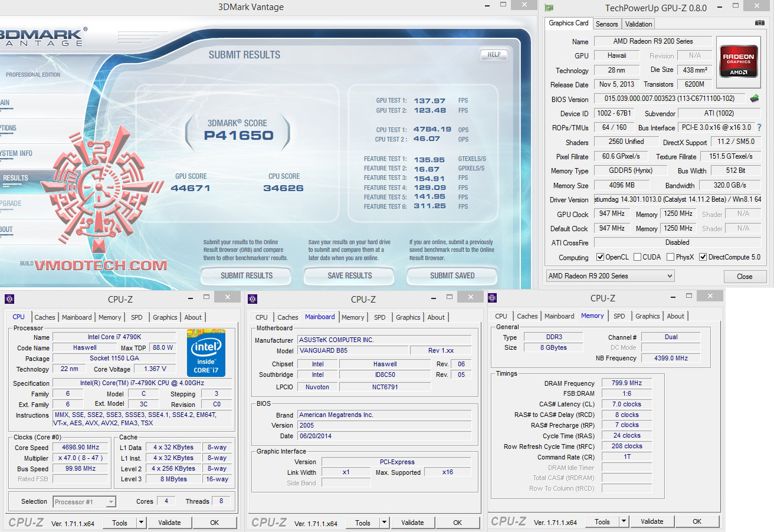This screenshot has width=774, height=532.
Task: Click the ATI CrossFire value Disabled
Action: [x=677, y=242]
